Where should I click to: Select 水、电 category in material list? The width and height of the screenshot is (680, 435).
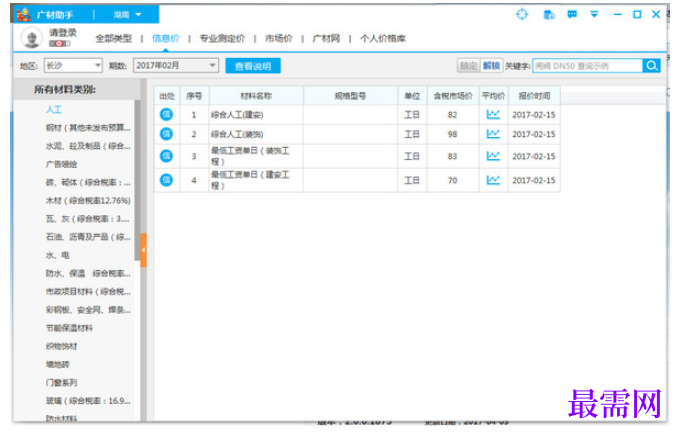pyautogui.click(x=57, y=255)
